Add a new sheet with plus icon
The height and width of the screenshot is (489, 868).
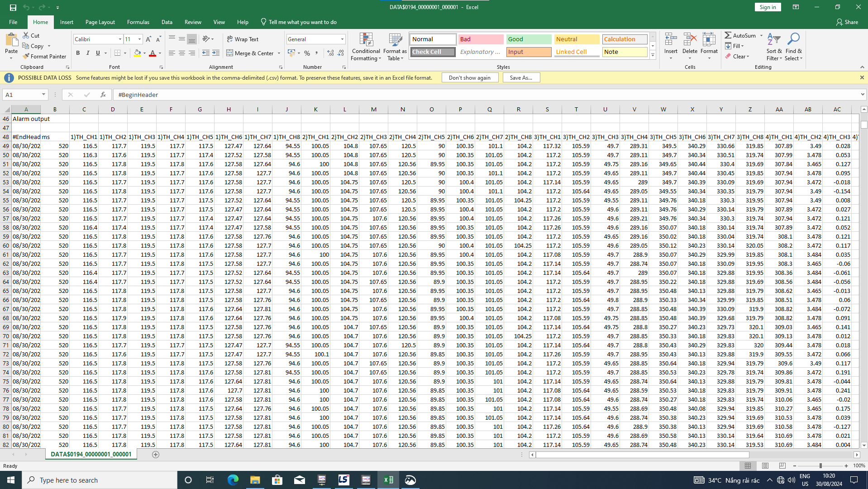156,455
